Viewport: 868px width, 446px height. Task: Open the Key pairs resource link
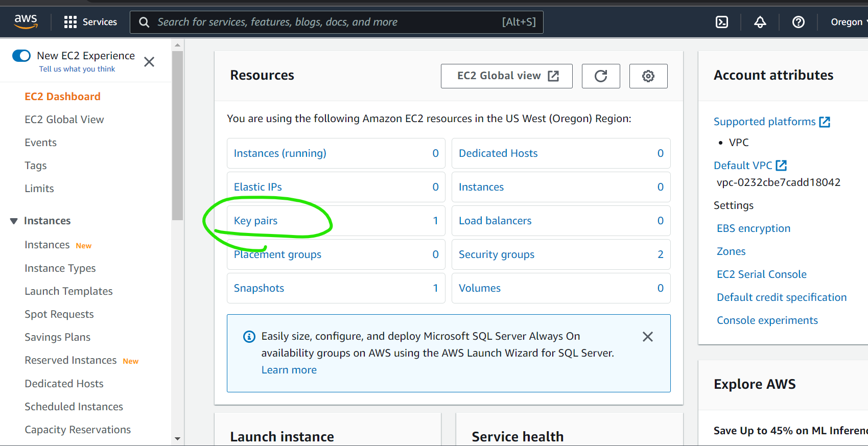tap(256, 221)
